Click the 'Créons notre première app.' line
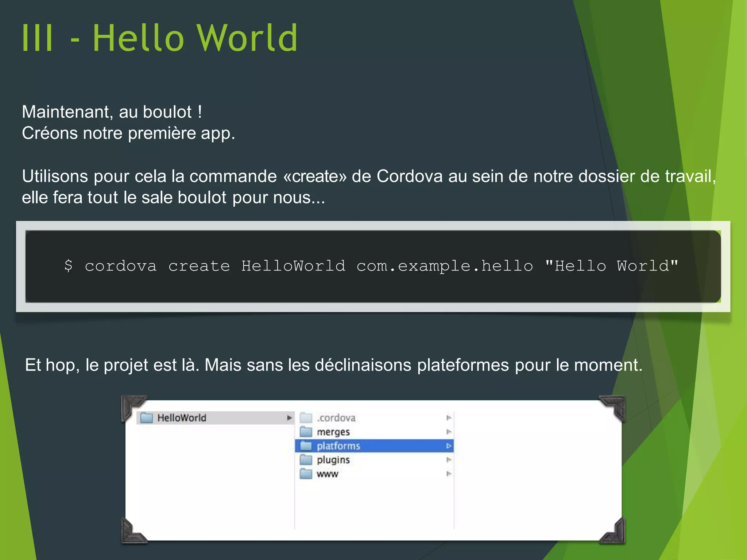This screenshot has width=747, height=560. click(x=128, y=133)
